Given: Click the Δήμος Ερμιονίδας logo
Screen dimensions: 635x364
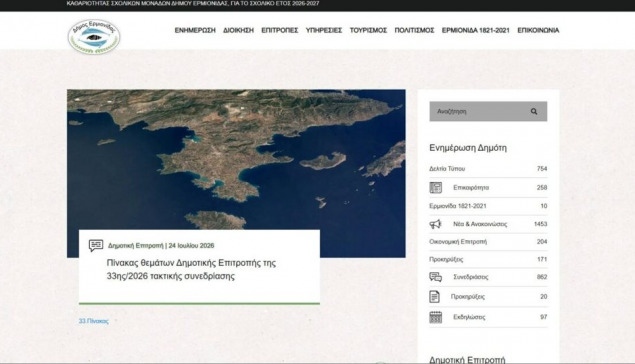Looking at the screenshot, I should [x=94, y=36].
